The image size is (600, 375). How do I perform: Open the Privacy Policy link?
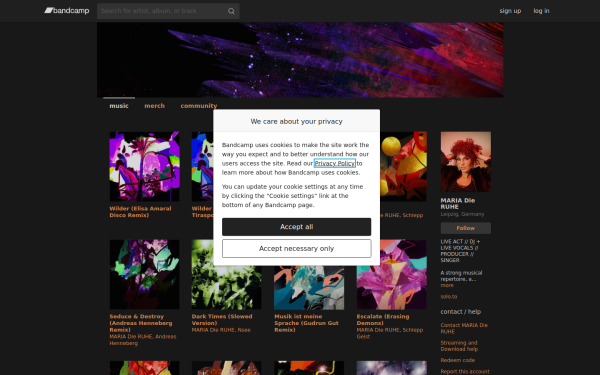click(x=335, y=163)
